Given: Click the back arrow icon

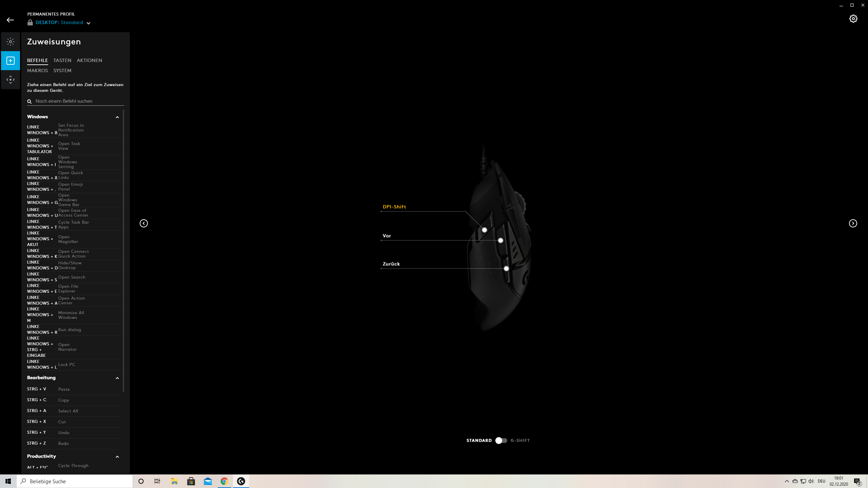Looking at the screenshot, I should pos(10,20).
